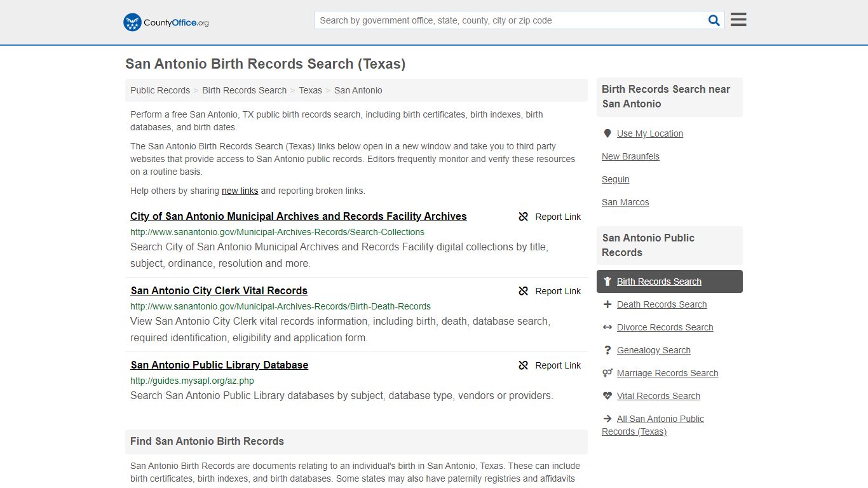Click the heartbeat icon beside Vital Records Search
Image resolution: width=868 pixels, height=488 pixels.
click(607, 396)
